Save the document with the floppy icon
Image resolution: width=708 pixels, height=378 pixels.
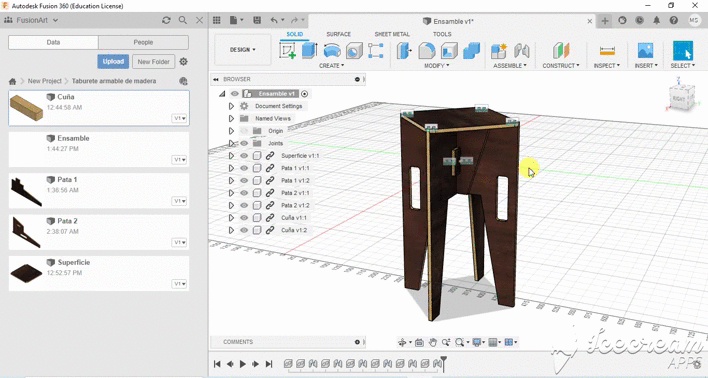[x=257, y=20]
